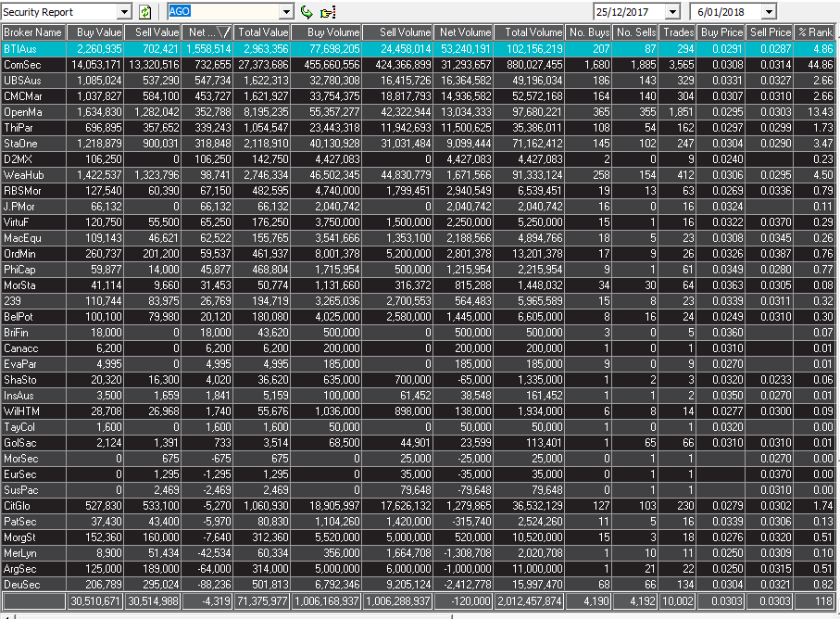Select the TayCol broker row
The width and height of the screenshot is (840, 619).
pyautogui.click(x=419, y=427)
